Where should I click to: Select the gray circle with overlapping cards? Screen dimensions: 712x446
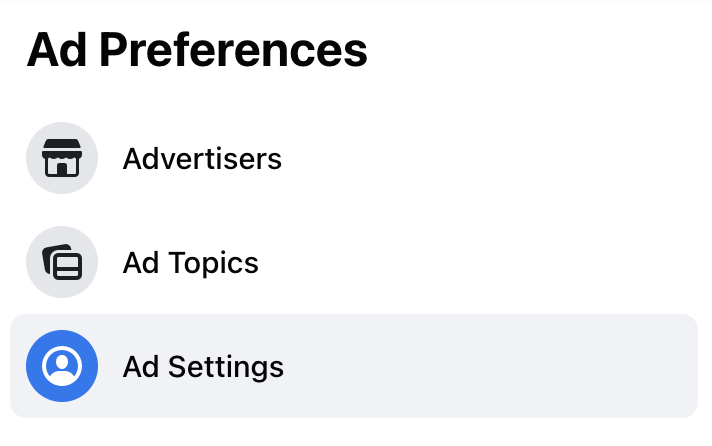(x=62, y=262)
